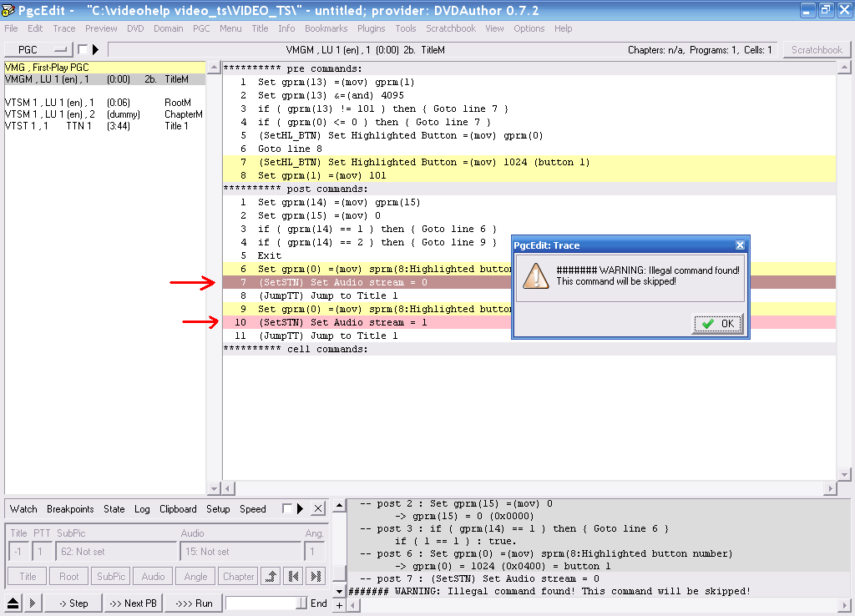The image size is (855, 616).
Task: Select pre command line 7 SetHL_BTN
Action: click(529, 162)
